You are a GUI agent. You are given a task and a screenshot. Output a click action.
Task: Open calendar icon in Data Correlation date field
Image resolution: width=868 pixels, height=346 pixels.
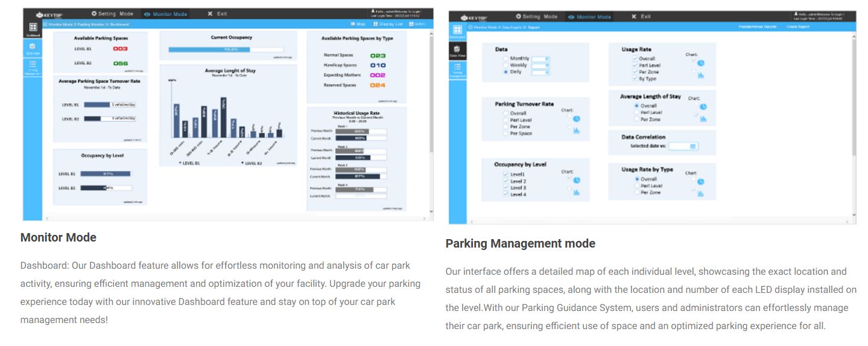coord(692,146)
